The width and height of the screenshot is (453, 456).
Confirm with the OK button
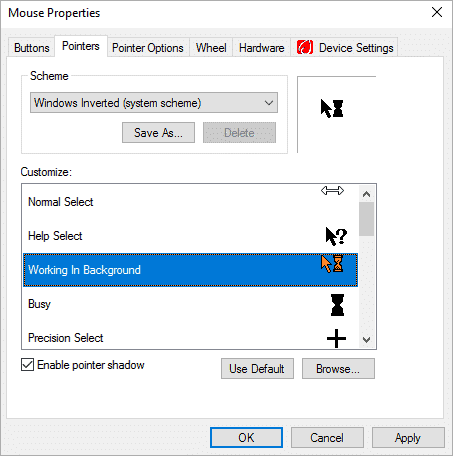(246, 438)
